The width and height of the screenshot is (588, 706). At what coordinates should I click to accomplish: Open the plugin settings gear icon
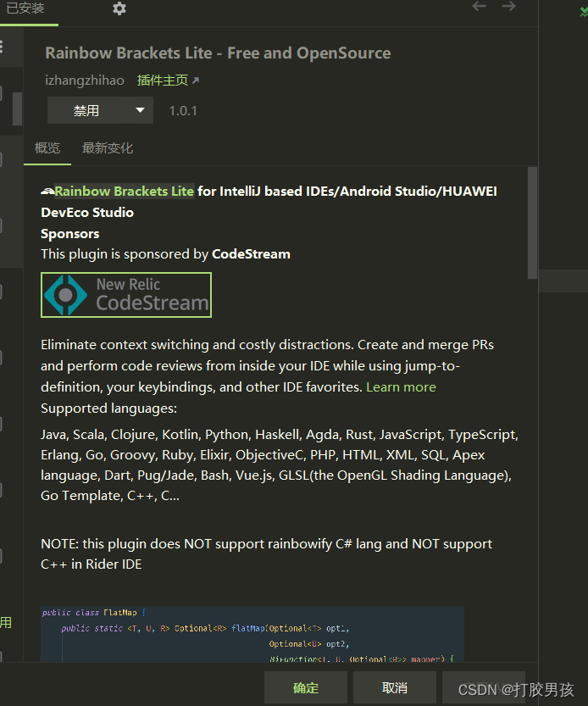point(119,8)
